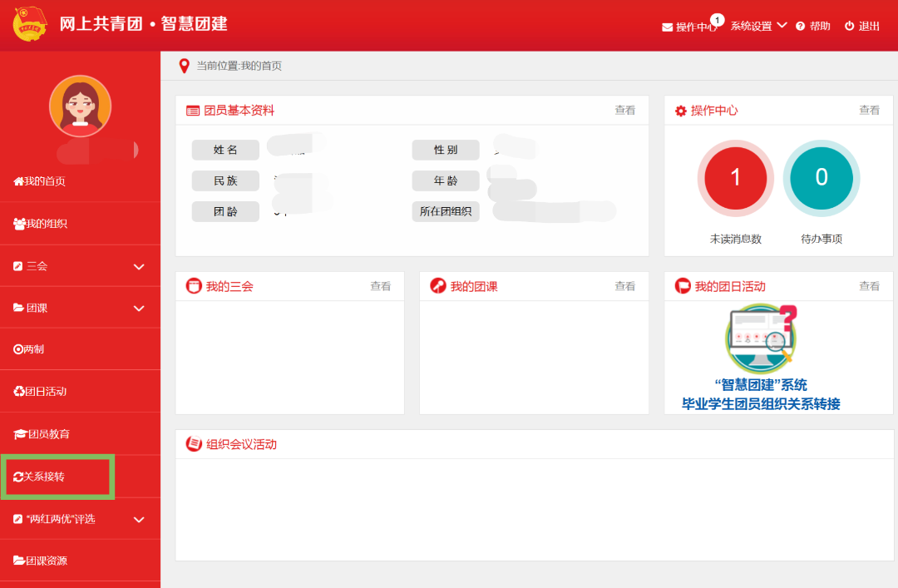Click the gear icon beside 操作中心 panel title
Image resolution: width=898 pixels, height=588 pixels.
681,111
